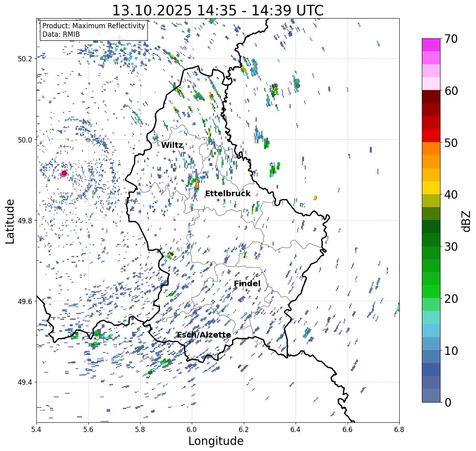Click the "Data: RMIB" label
The width and height of the screenshot is (476, 451).
61,34
